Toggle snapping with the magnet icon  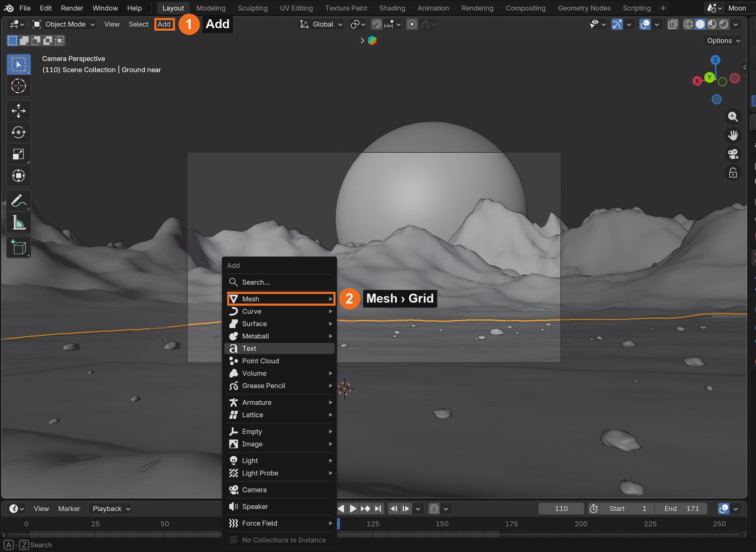pos(376,24)
